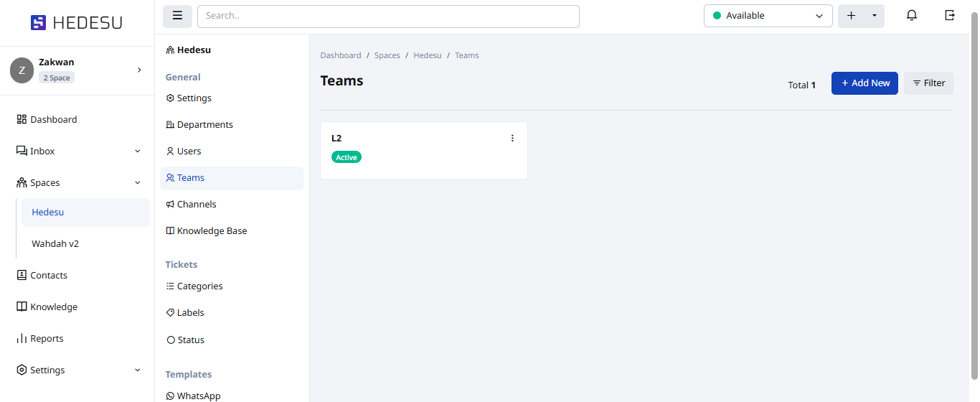Select the Channels menu item

(197, 205)
